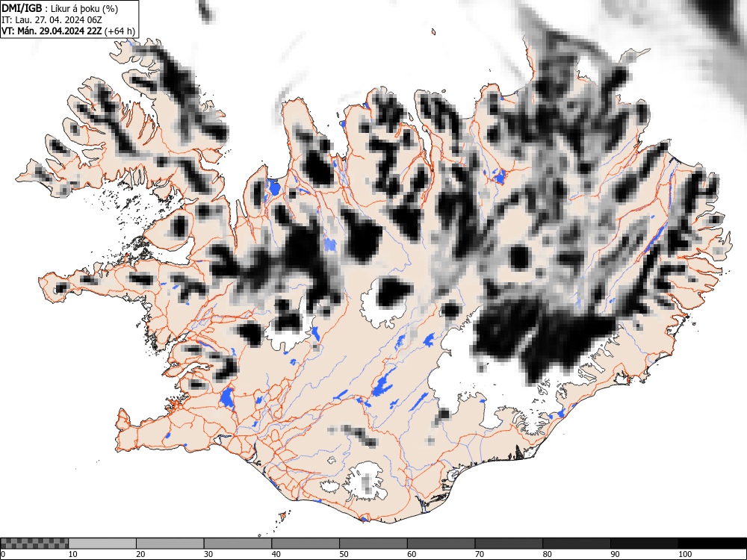The height and width of the screenshot is (560, 747).
Task: Click the 'VT: Mán. 29.04.2024 22Z' line
Action: click(x=52, y=31)
